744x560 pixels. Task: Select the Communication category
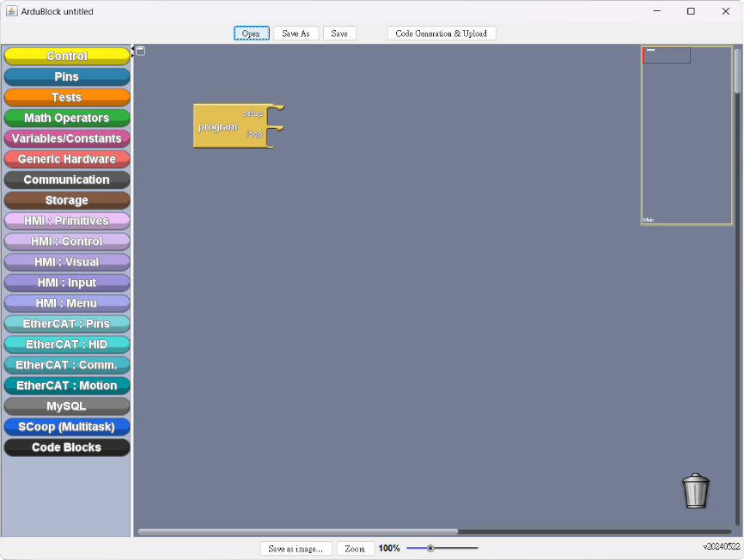pyautogui.click(x=67, y=180)
